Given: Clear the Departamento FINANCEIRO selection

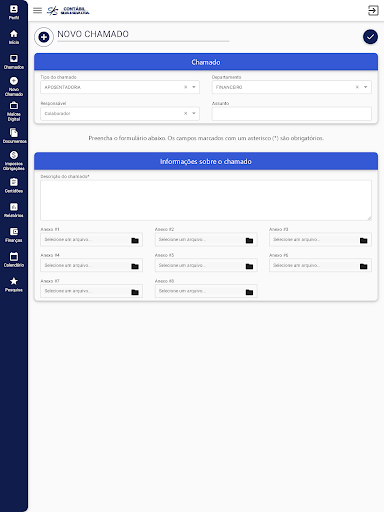Looking at the screenshot, I should 357,87.
